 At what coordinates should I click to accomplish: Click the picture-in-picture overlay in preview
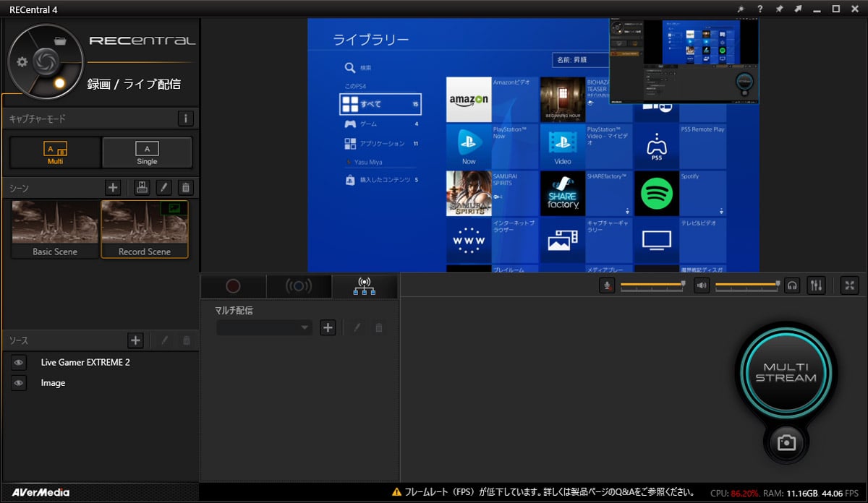click(684, 61)
